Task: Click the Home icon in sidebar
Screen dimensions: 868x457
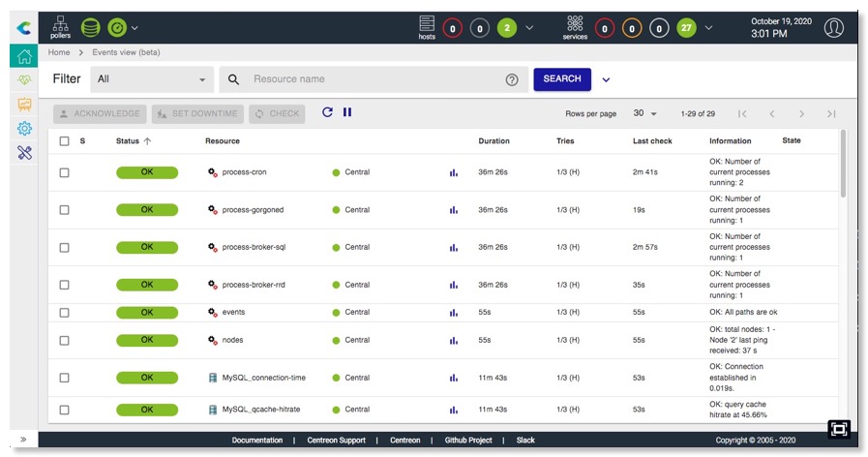Action: (24, 55)
